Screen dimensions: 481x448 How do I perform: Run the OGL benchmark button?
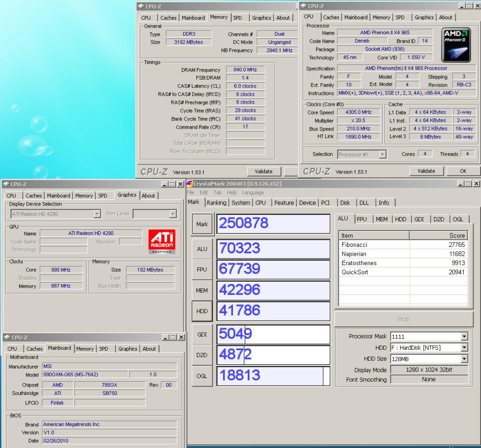[x=202, y=376]
